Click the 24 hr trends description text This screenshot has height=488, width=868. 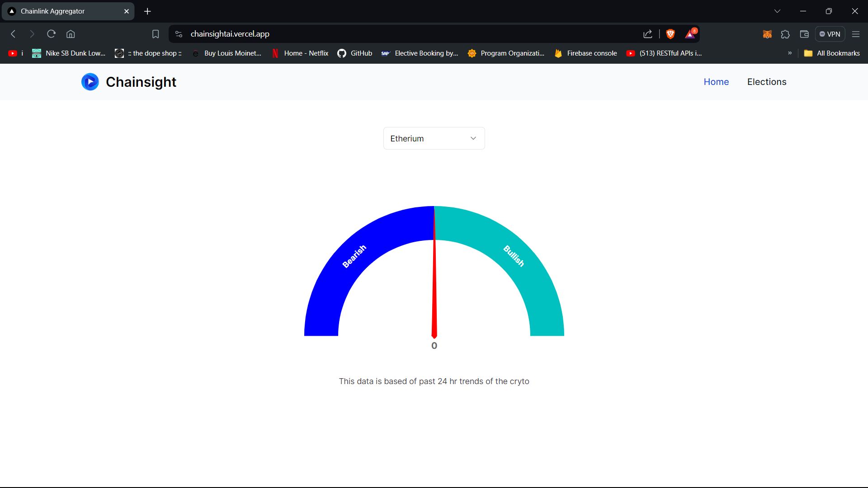pos(434,381)
